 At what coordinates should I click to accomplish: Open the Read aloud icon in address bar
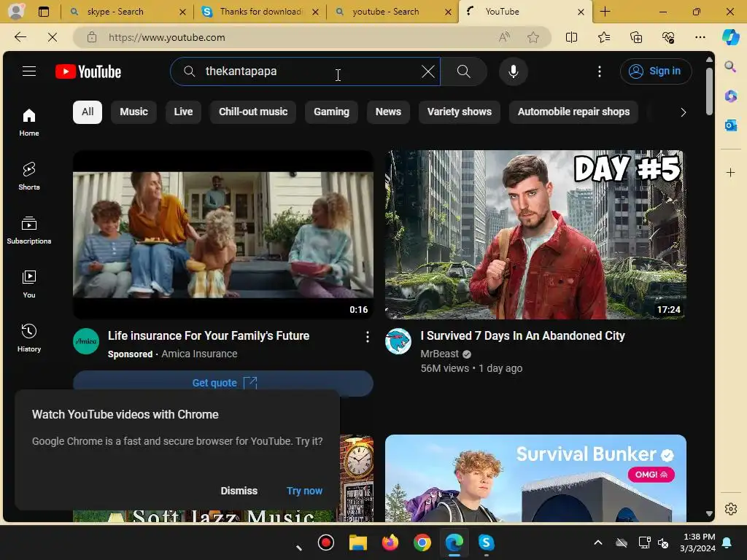coord(504,37)
